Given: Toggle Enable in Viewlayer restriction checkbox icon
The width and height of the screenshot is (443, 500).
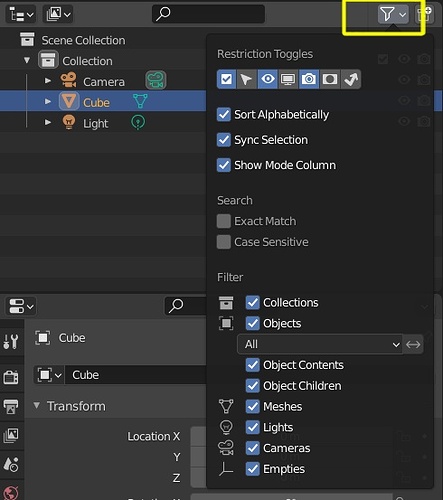Looking at the screenshot, I should click(227, 79).
